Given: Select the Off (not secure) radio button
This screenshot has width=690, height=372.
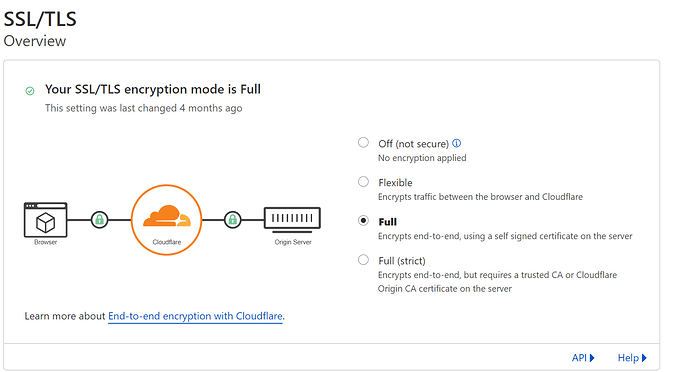Looking at the screenshot, I should click(363, 143).
